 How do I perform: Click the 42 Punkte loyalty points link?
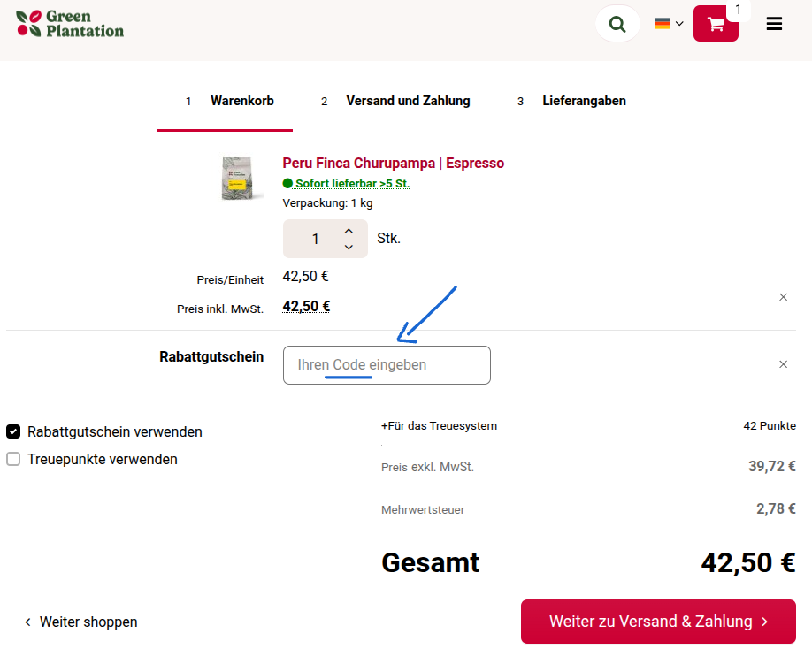[769, 426]
